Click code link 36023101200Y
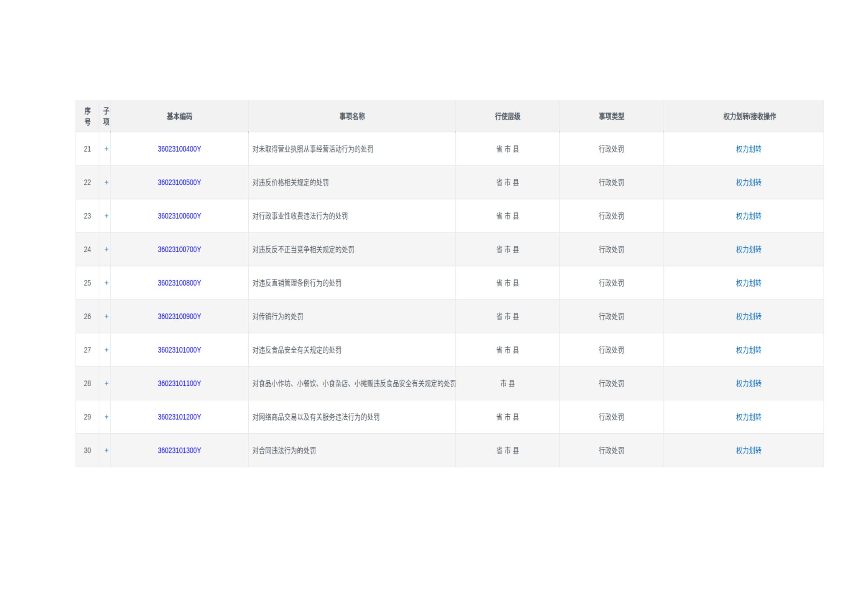 coord(179,417)
